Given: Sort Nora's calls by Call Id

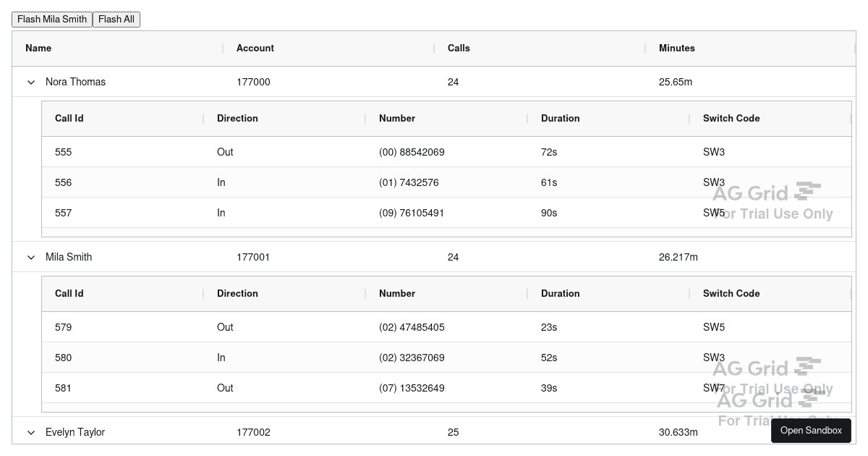Looking at the screenshot, I should pos(69,119).
